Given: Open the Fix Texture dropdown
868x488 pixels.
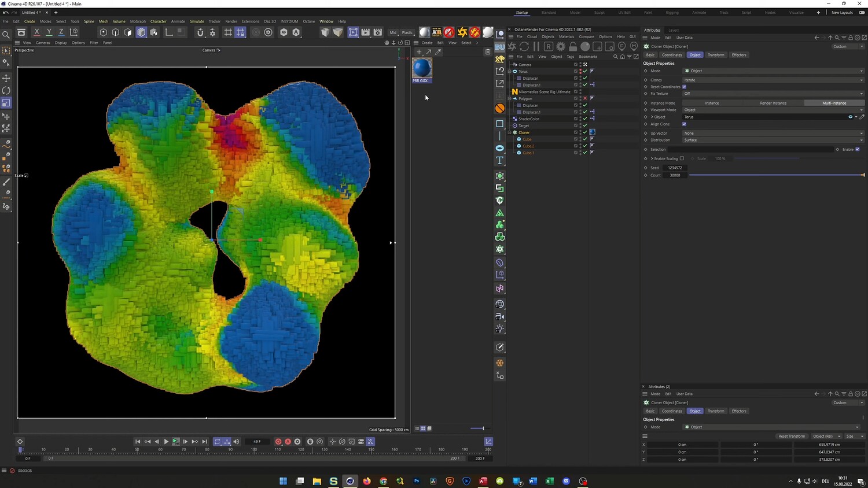Looking at the screenshot, I should [774, 94].
